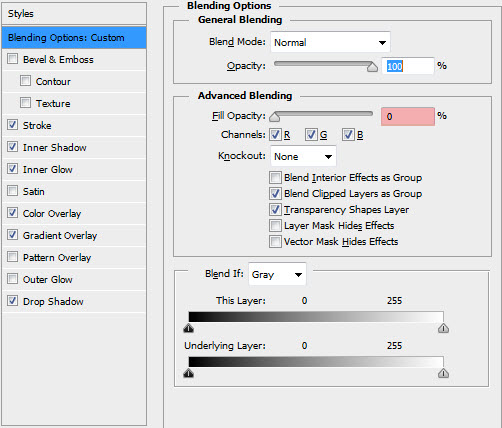Click the Styles header button
Image resolution: width=502 pixels, height=428 pixels.
click(x=74, y=14)
